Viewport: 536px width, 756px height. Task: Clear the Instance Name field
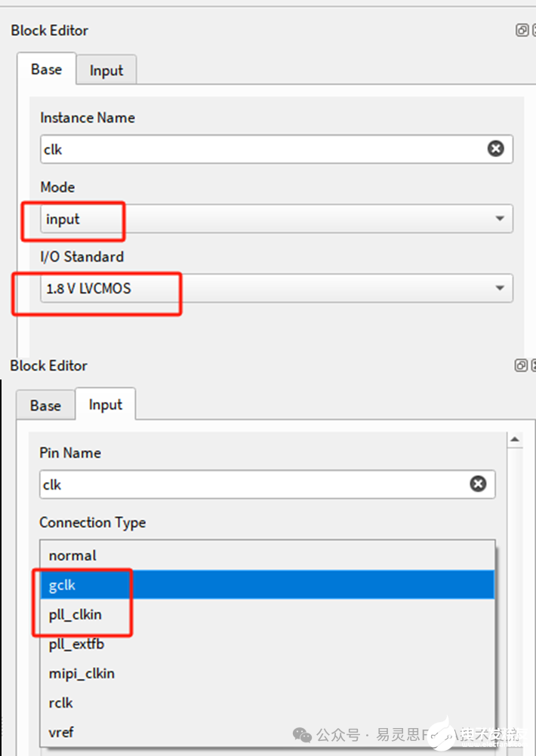[x=495, y=149]
